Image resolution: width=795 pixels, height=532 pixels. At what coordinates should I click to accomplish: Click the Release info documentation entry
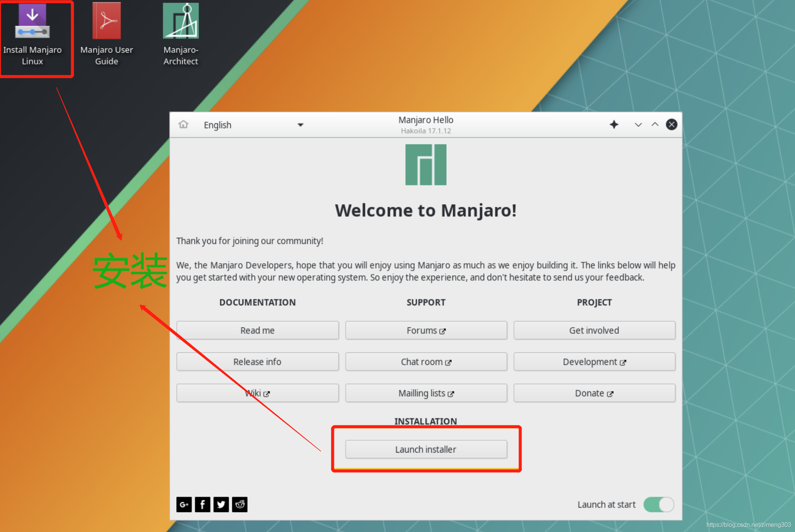257,361
